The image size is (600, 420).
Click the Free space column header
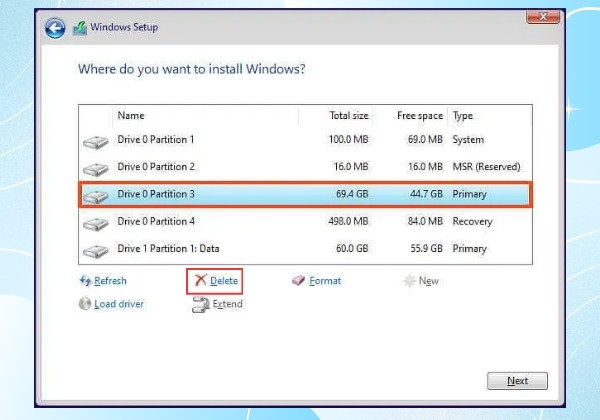[x=420, y=116]
